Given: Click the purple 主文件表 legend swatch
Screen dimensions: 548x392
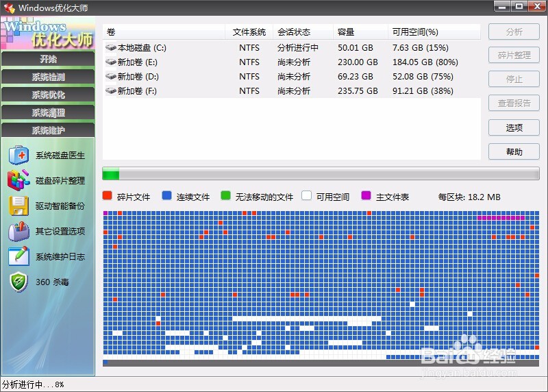Looking at the screenshot, I should coord(366,195).
